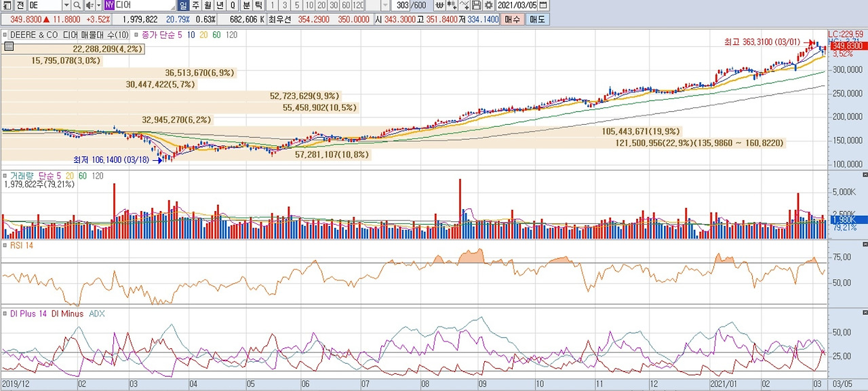The width and height of the screenshot is (868, 391).
Task: Click the 최고 363.3100 (03/01) high marker
Action: (x=762, y=42)
